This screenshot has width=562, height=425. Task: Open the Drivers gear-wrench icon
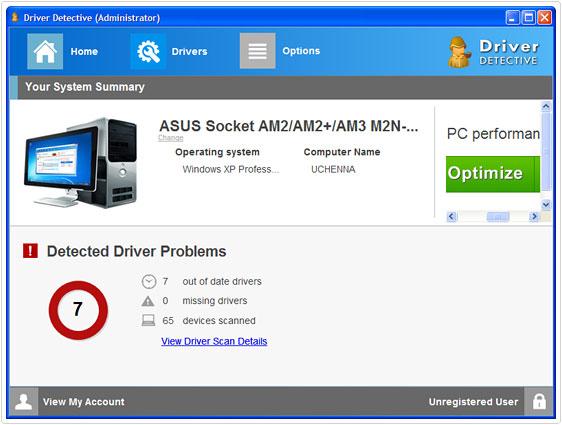click(x=148, y=51)
